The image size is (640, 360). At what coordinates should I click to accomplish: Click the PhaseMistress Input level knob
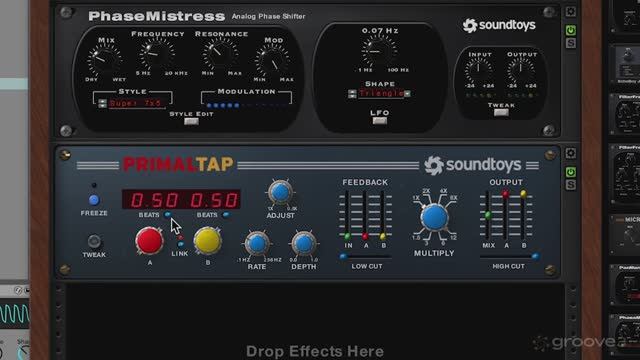click(x=478, y=70)
